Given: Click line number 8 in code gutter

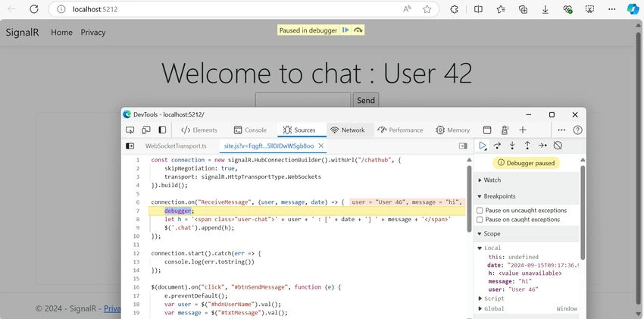Looking at the screenshot, I should point(138,219).
